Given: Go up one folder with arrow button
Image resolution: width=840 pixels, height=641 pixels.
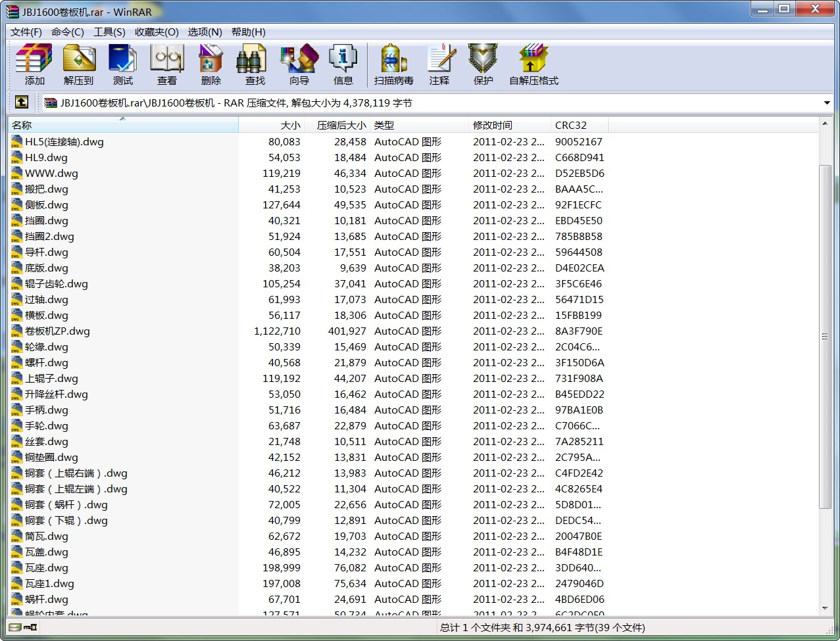Looking at the screenshot, I should click(22, 103).
